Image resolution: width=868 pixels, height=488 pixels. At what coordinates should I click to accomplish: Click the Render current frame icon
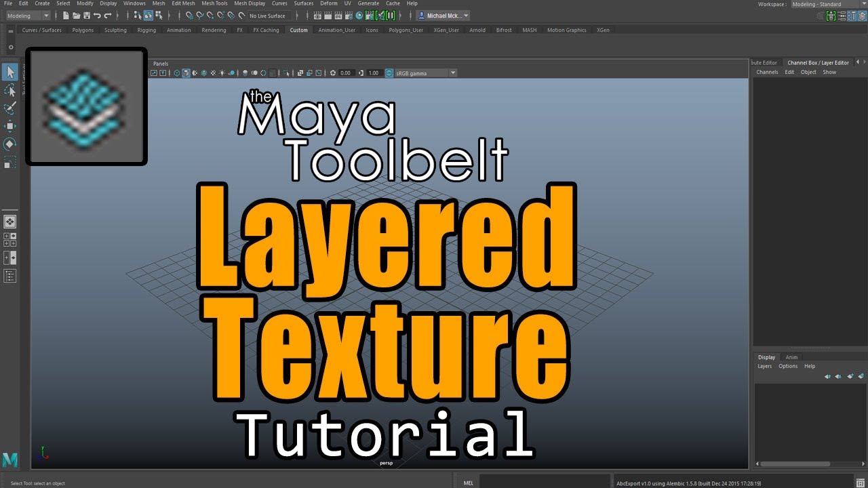328,16
